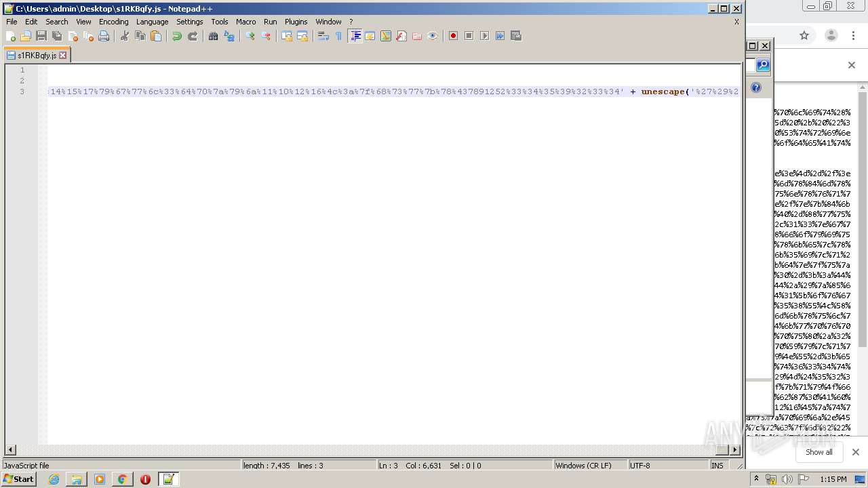Click the New file toolbar icon

pos(11,36)
